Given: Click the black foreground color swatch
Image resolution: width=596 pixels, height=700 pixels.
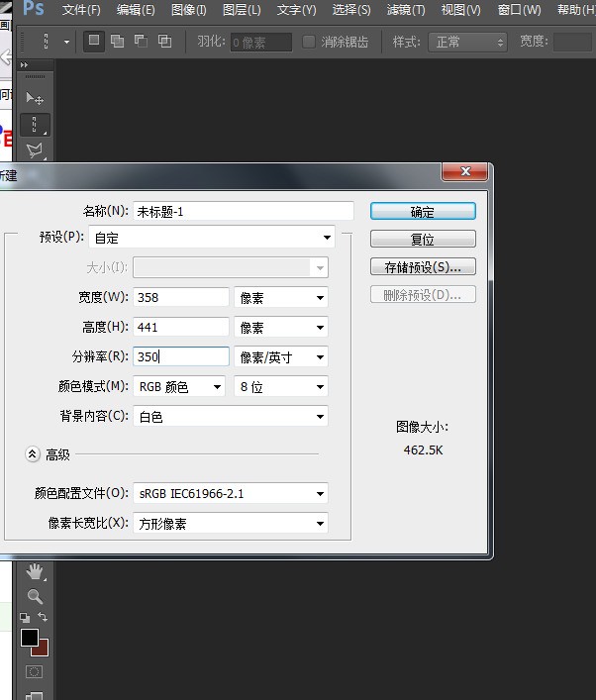Looking at the screenshot, I should click(x=30, y=638).
